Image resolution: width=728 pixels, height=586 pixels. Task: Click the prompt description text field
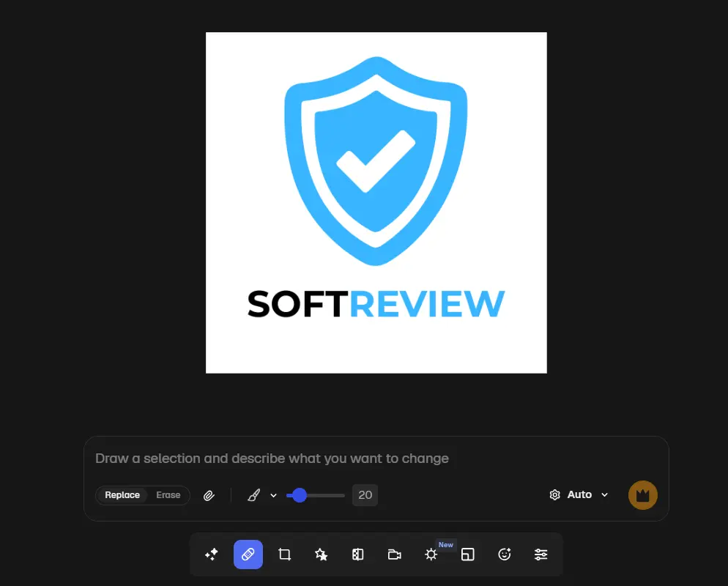point(376,459)
